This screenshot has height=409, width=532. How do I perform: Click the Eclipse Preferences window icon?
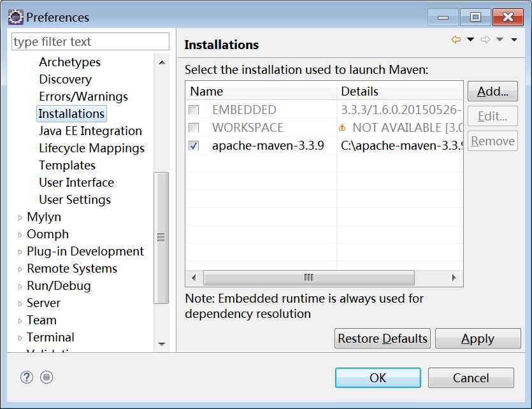[x=15, y=17]
